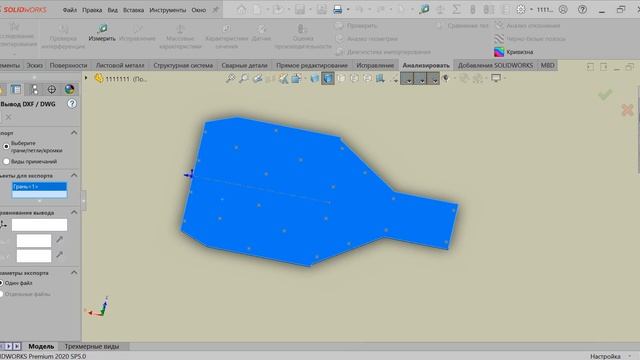Screen dimensions: 640x360
Task: Click Zoom to Fit in view toolbar
Action: (x=230, y=78)
